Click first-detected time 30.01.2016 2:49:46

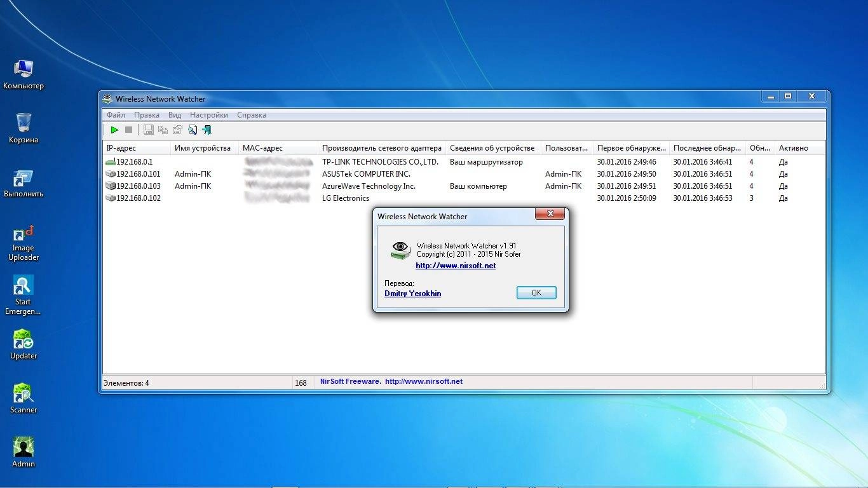(x=627, y=162)
